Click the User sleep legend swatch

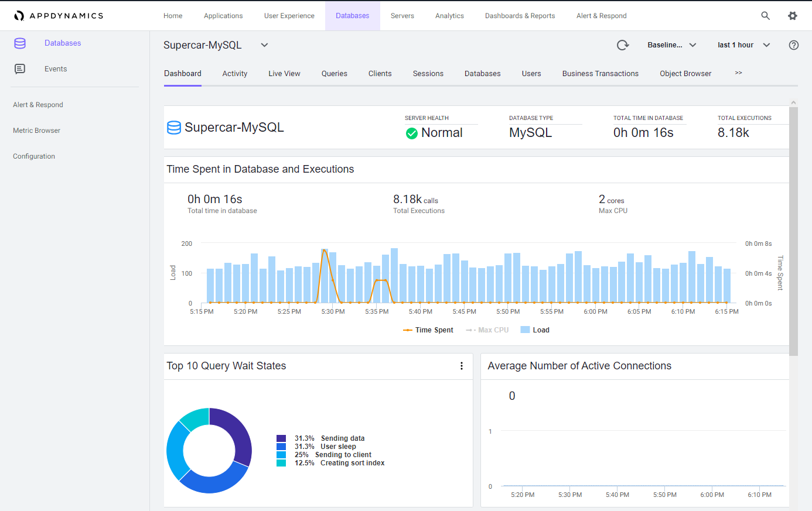(281, 447)
